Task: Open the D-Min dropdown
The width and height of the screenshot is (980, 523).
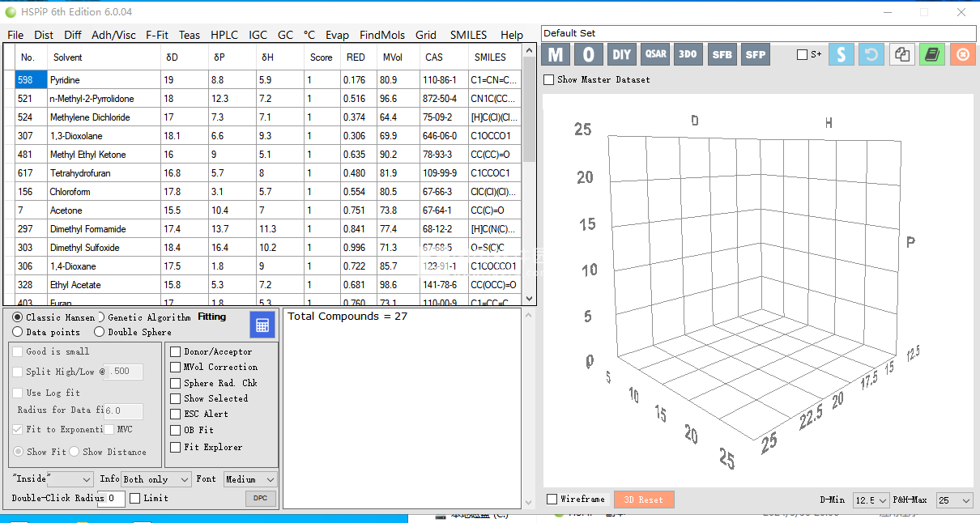Action: (x=871, y=500)
